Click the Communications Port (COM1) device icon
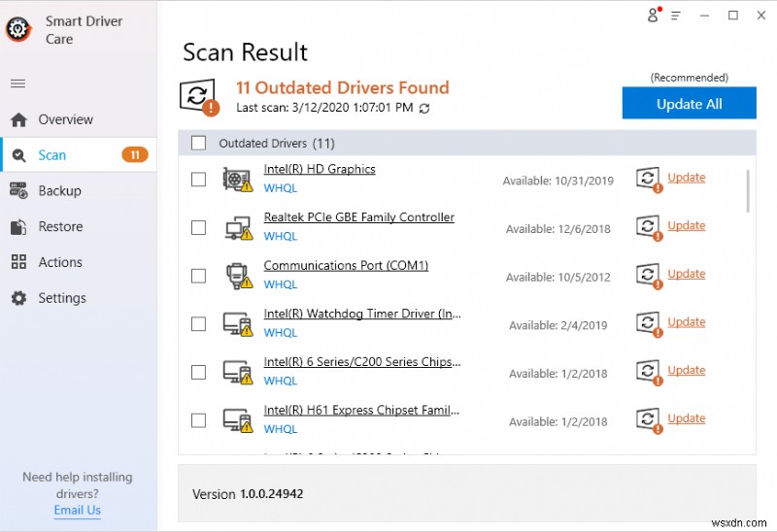777x532 pixels. [x=237, y=276]
